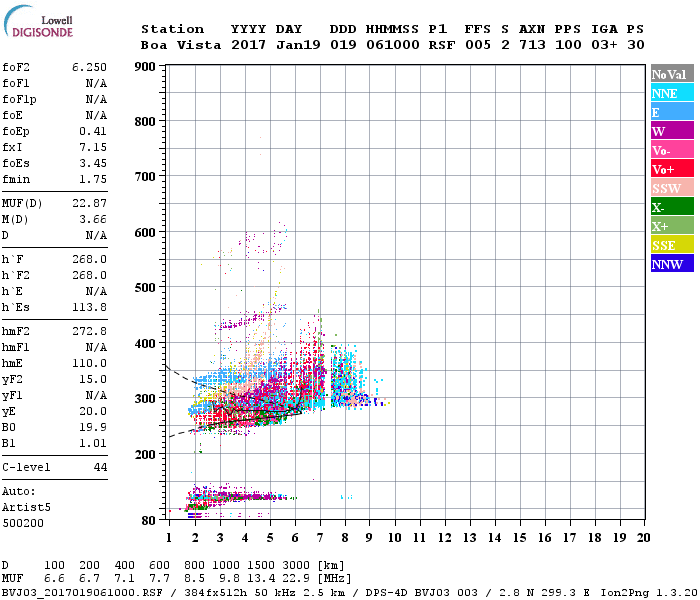700x600 pixels.
Task: Click the Lowell Digisonde logo
Action: 38,21
